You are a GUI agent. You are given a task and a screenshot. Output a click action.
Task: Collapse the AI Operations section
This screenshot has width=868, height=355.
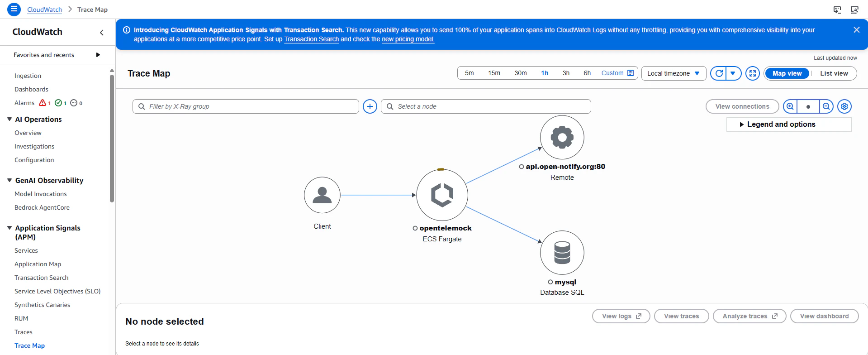coord(9,119)
